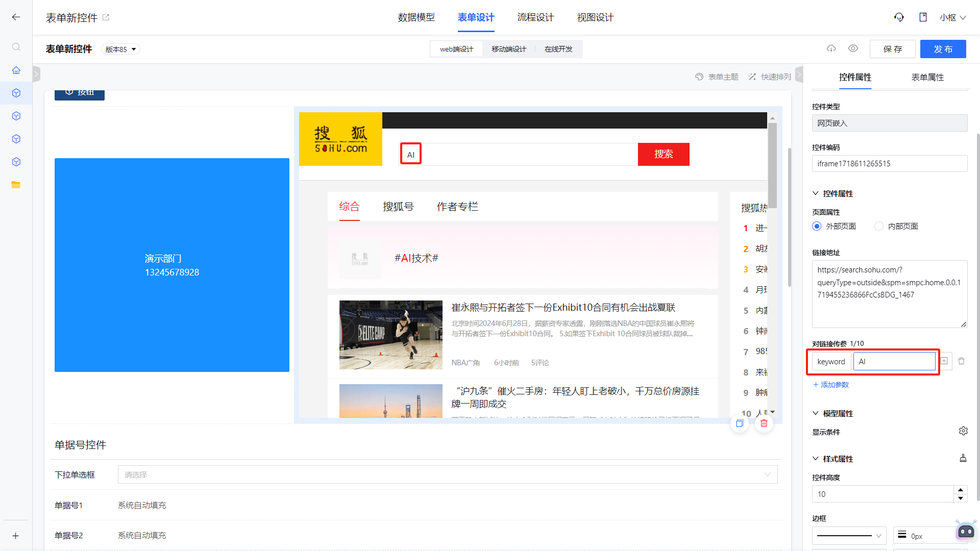Click the plus icon at sidebar bottom
The image size is (980, 551).
coord(16,536)
